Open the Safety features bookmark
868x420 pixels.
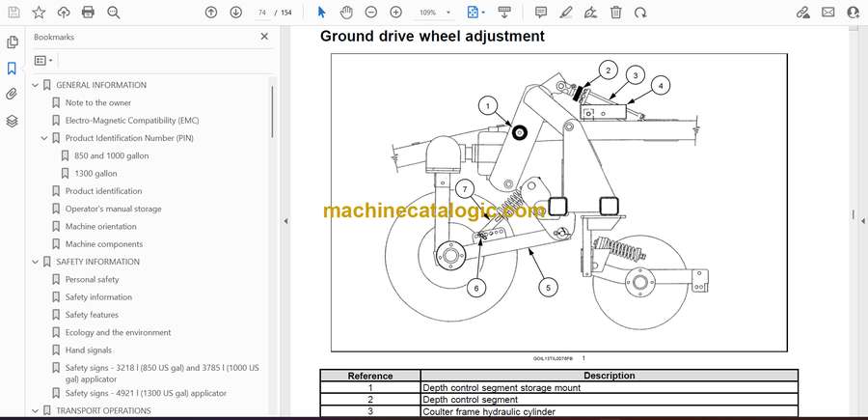(x=92, y=315)
